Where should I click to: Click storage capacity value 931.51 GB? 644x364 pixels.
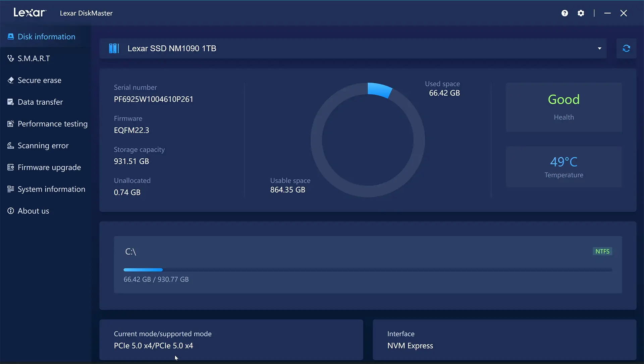(131, 161)
